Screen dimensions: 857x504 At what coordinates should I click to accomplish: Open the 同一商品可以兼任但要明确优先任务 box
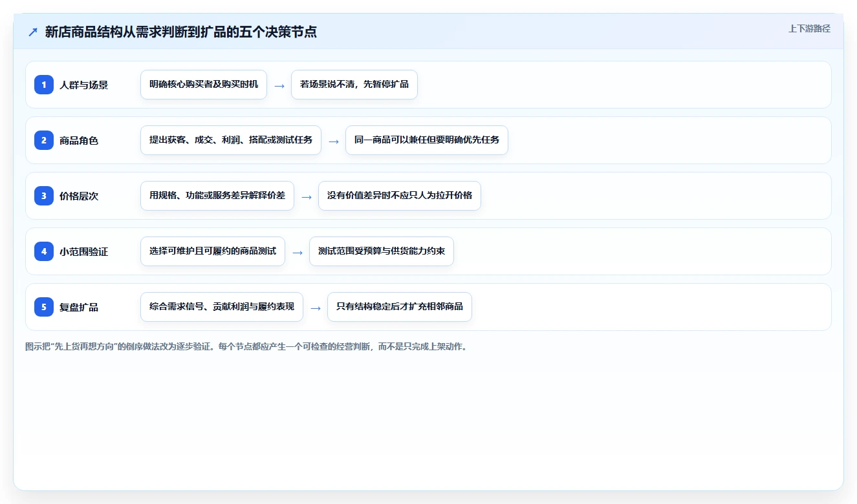pyautogui.click(x=427, y=140)
